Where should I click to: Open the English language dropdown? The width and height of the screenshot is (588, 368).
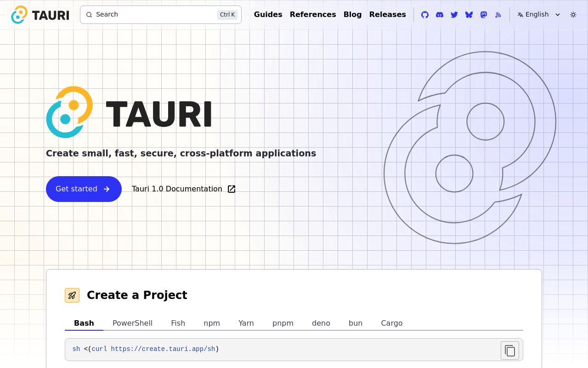click(x=538, y=15)
